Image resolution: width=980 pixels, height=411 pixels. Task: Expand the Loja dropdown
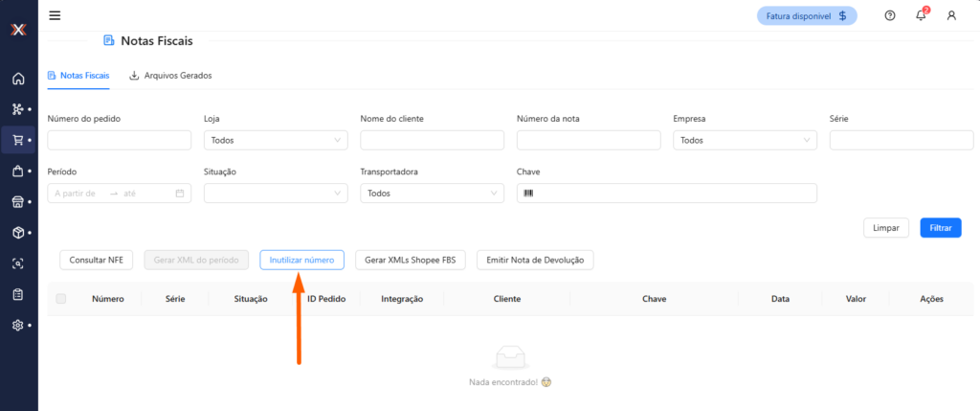point(276,141)
